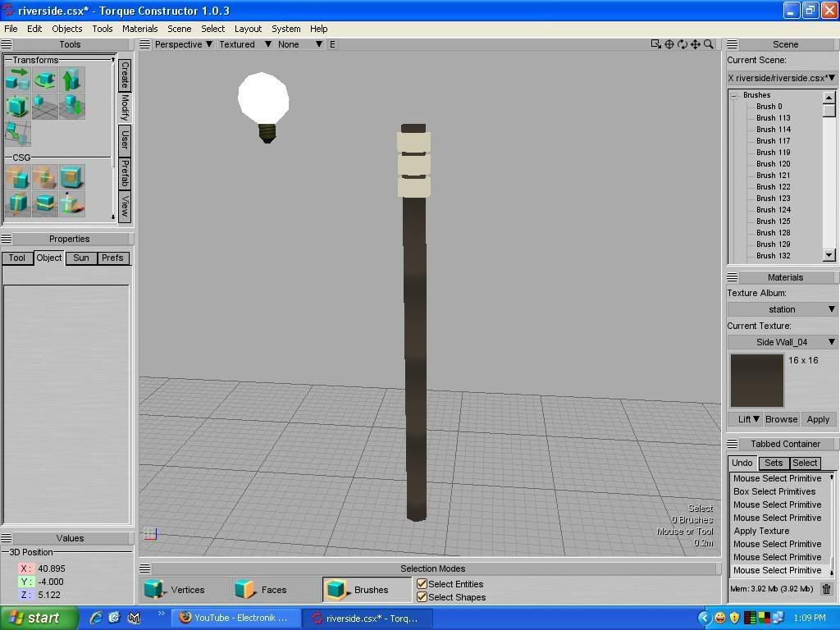This screenshot has height=630, width=840.
Task: Click the Side Wall_04 texture preview swatch
Action: point(756,381)
